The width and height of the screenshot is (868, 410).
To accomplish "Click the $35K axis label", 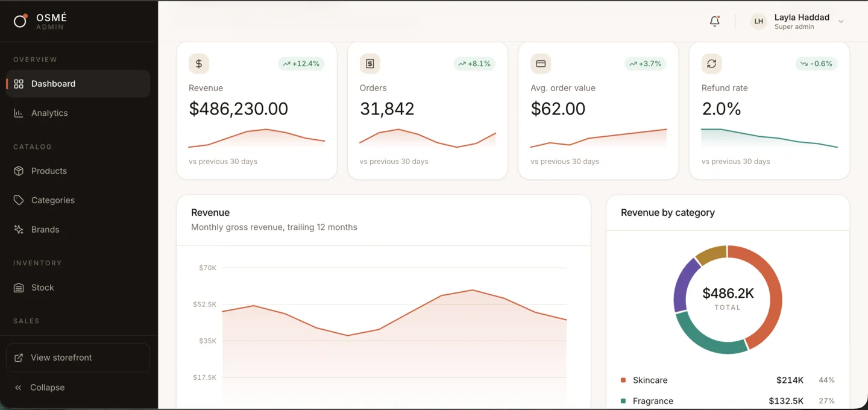I will pos(207,341).
